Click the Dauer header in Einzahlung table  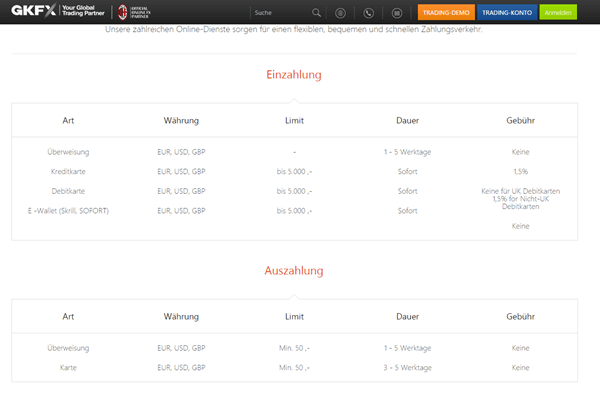pyautogui.click(x=408, y=121)
